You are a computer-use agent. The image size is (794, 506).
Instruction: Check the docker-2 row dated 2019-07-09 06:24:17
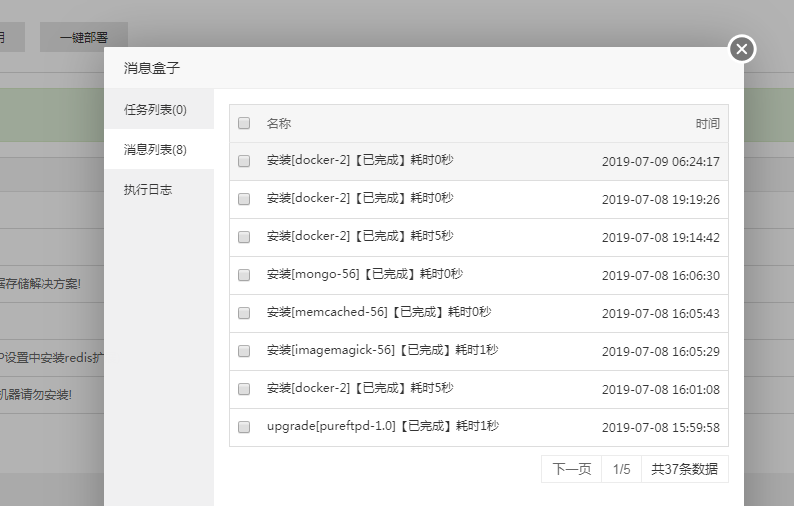244,161
